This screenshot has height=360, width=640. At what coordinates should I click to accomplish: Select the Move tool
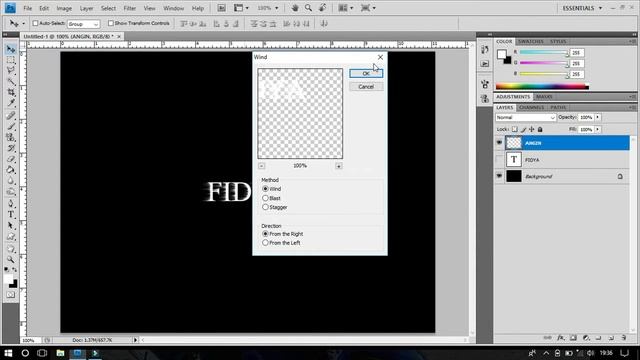11,49
